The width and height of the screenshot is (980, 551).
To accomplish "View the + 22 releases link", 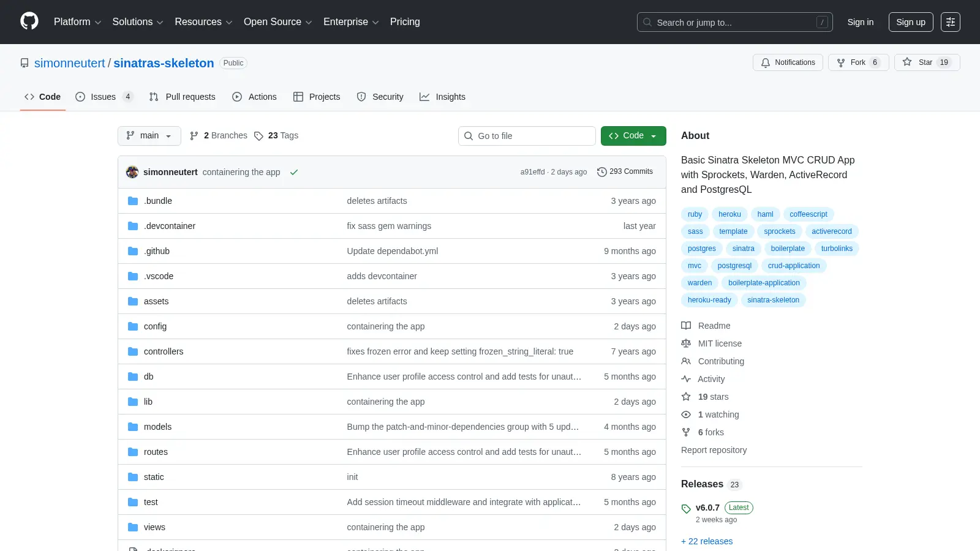I will 707,541.
